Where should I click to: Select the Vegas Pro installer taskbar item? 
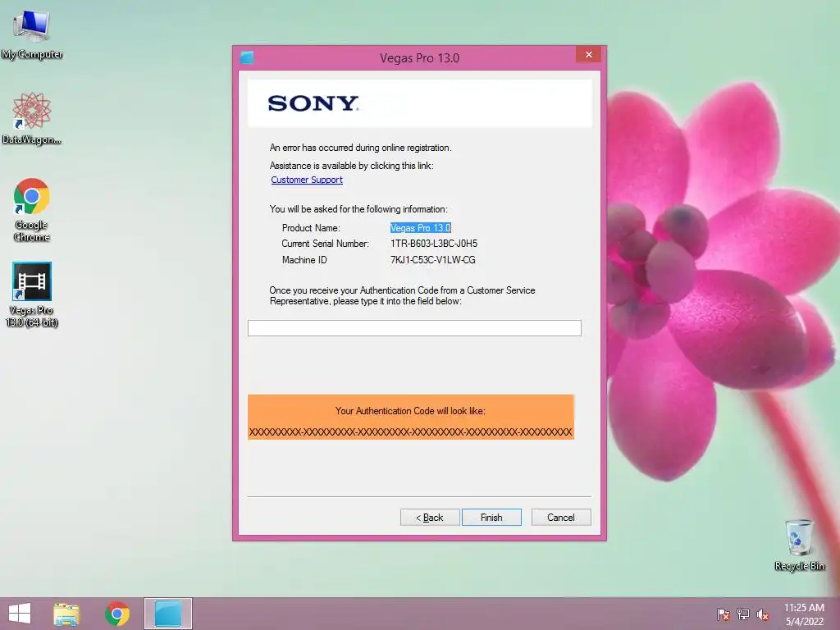click(168, 614)
